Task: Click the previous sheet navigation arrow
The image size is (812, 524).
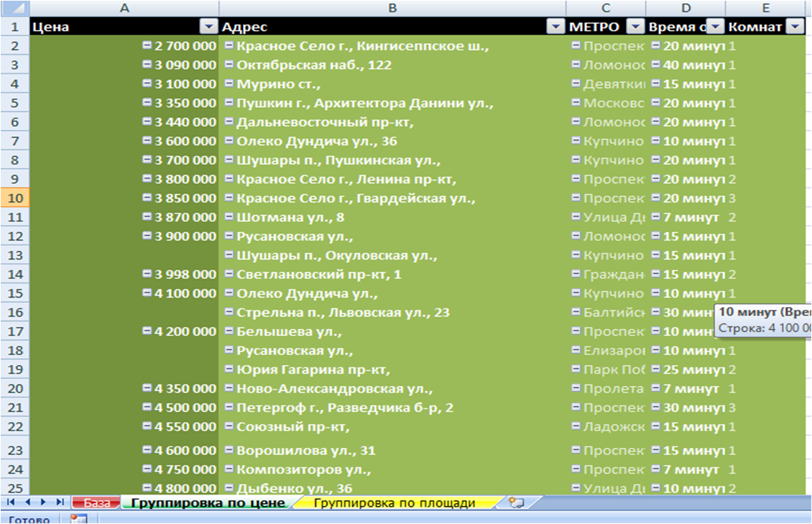Action: click(28, 502)
